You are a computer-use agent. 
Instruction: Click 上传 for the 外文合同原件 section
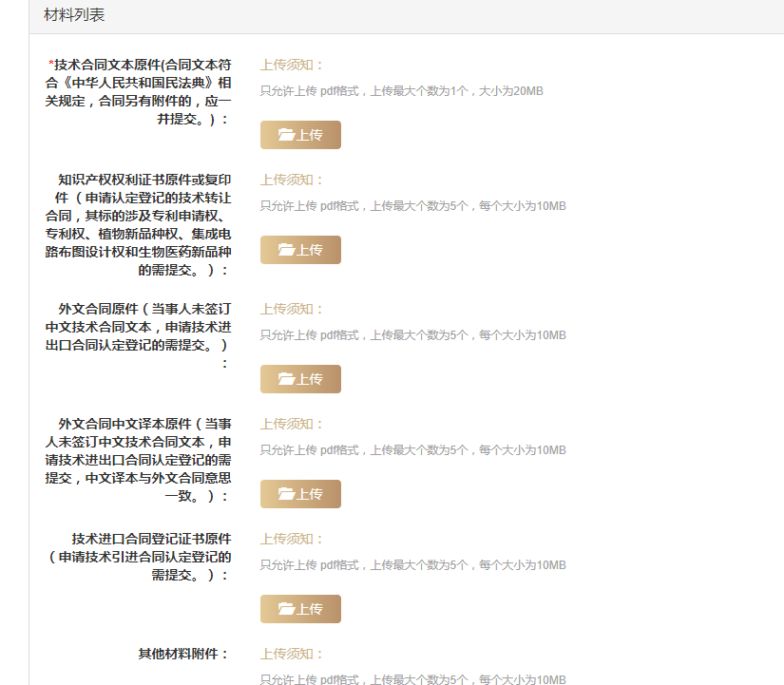(300, 378)
